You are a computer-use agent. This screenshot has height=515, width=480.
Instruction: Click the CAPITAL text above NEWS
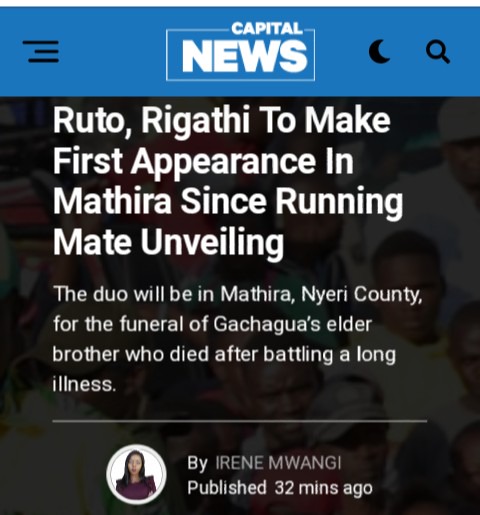(x=267, y=29)
